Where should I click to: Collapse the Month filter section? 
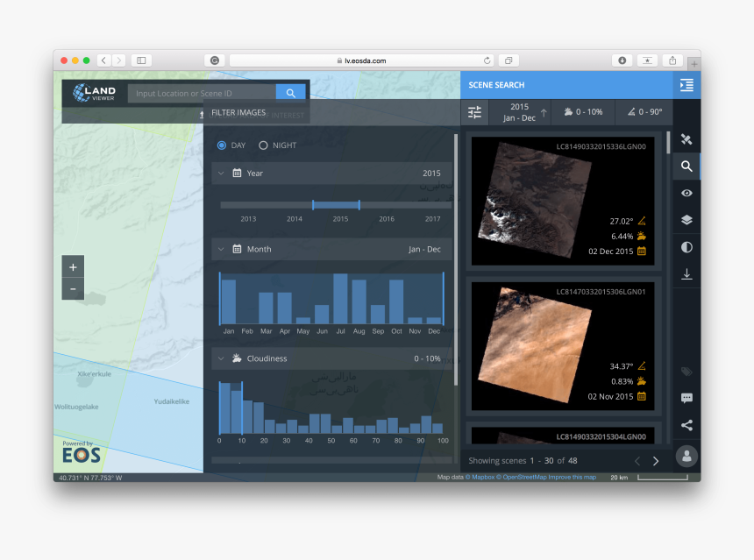click(220, 249)
